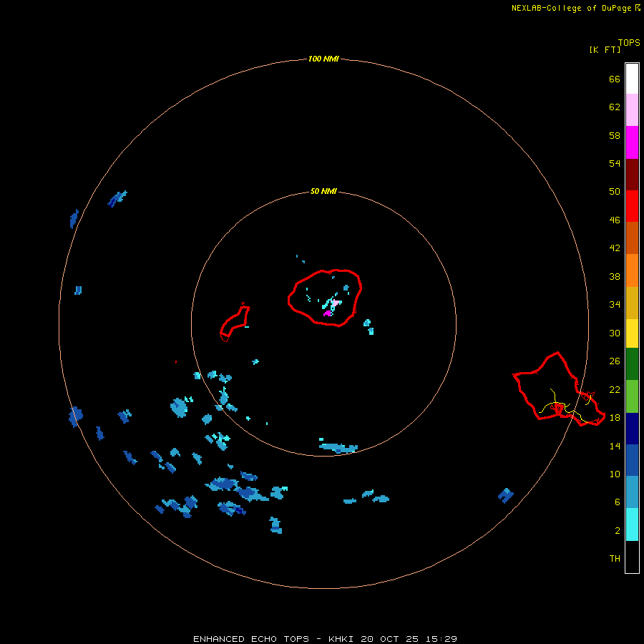Click the '30' legend value
644x644 pixels.
pos(615,333)
